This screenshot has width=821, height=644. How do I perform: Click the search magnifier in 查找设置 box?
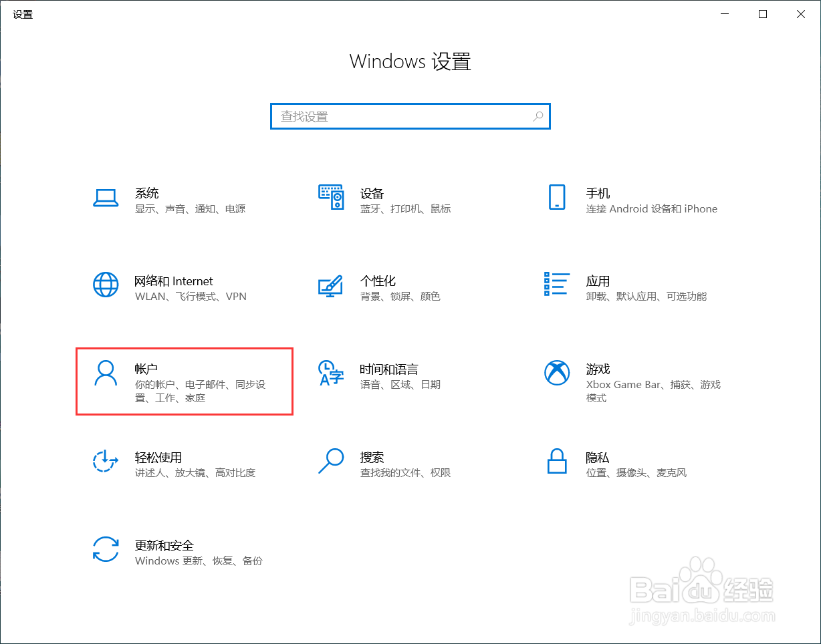click(x=538, y=116)
